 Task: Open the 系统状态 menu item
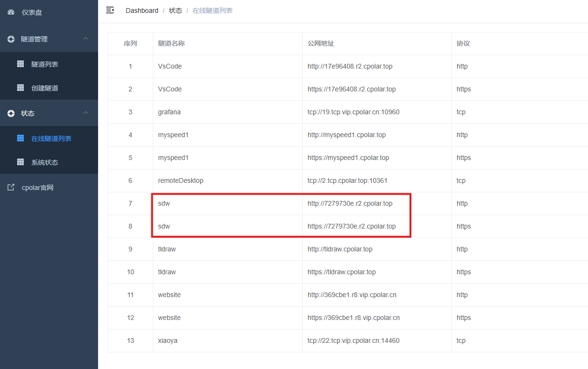[49, 162]
